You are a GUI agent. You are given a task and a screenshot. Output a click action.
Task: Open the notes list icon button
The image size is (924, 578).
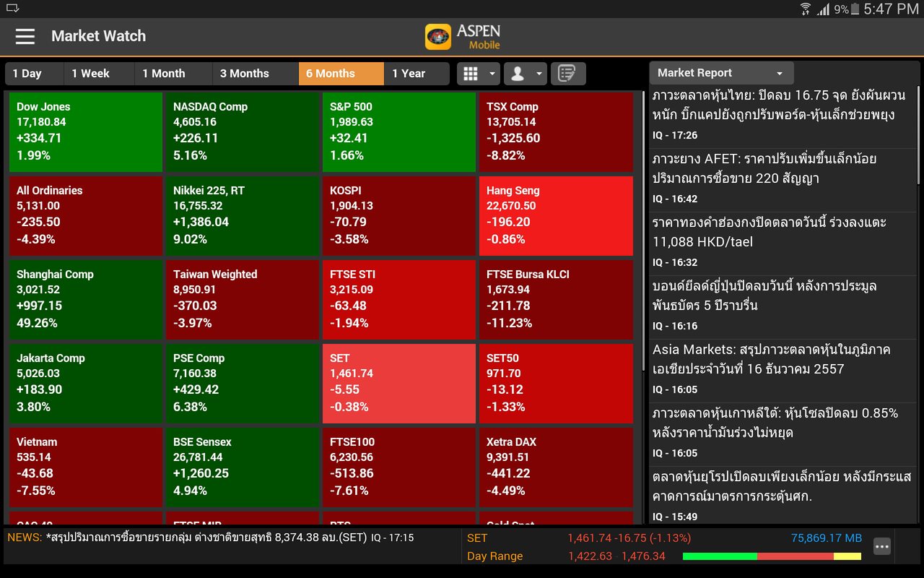coord(568,74)
